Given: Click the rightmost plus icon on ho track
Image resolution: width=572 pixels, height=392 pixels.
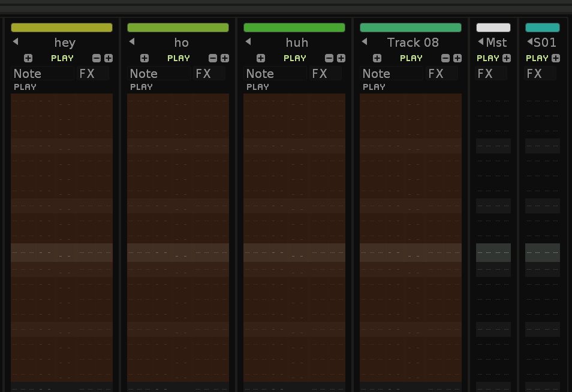Looking at the screenshot, I should [225, 58].
